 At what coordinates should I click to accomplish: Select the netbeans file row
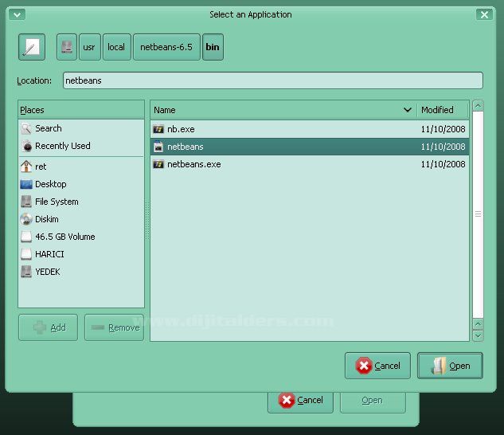[310, 147]
